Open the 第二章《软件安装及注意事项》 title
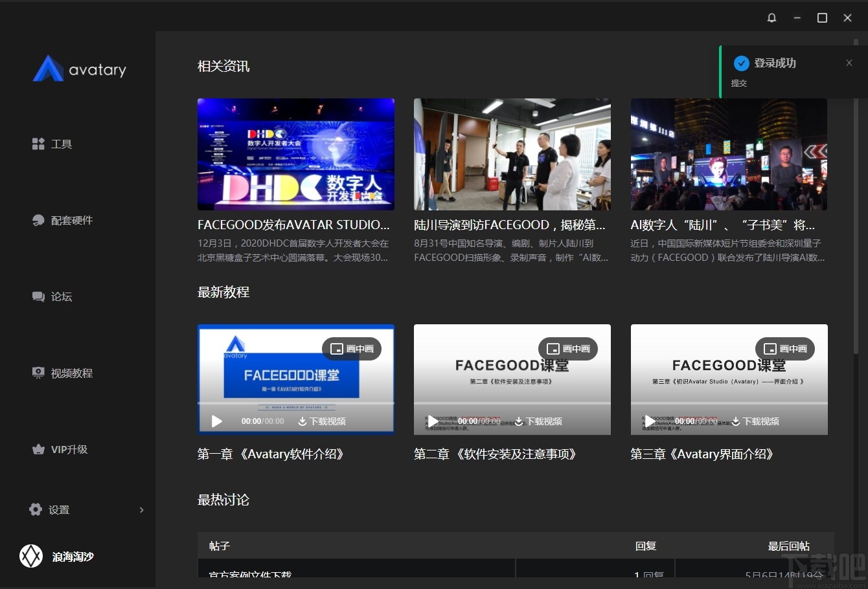868x589 pixels. click(x=495, y=454)
